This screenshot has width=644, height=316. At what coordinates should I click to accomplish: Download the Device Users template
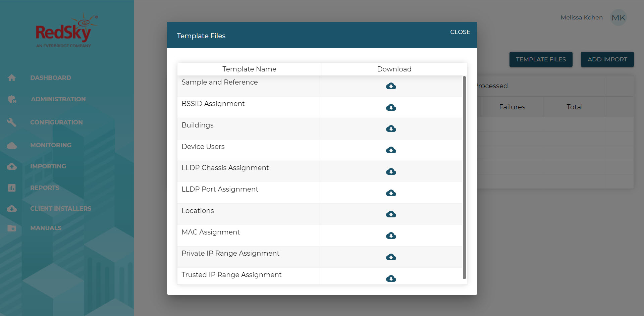[391, 150]
